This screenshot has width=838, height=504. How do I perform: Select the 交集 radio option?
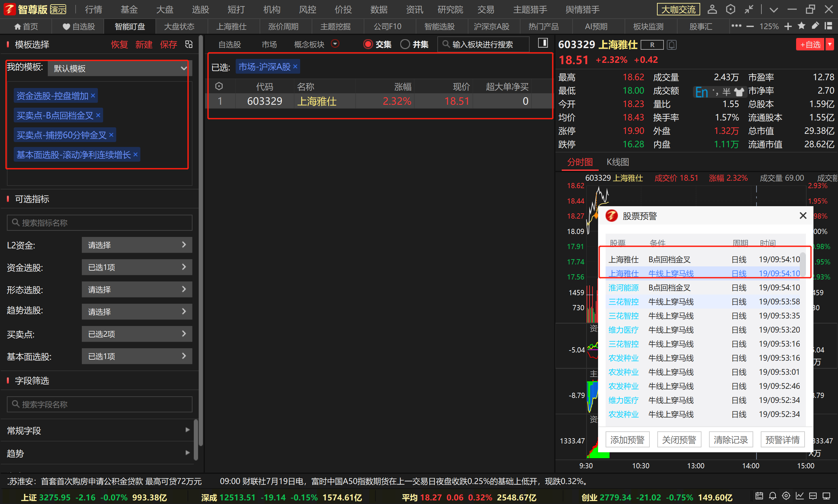(368, 44)
